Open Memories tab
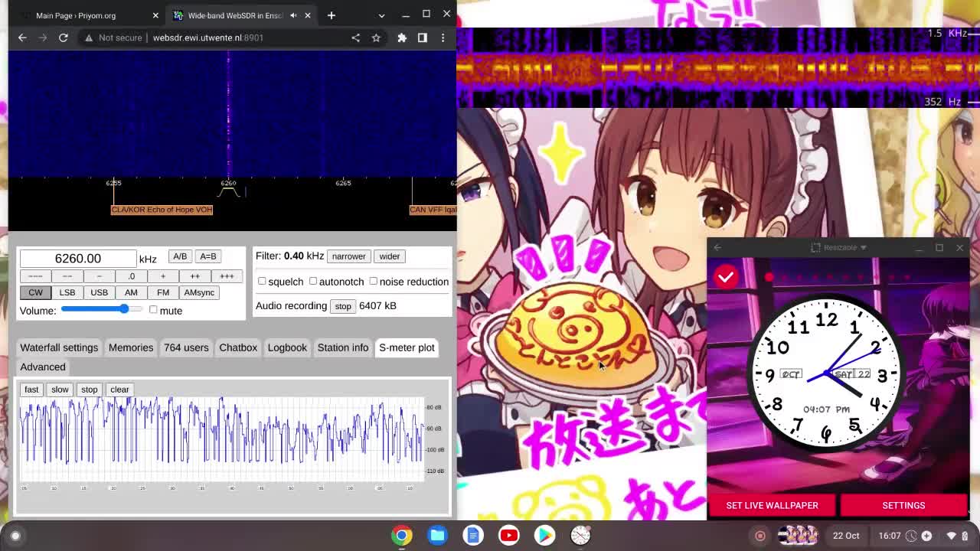Image resolution: width=980 pixels, height=551 pixels. [131, 347]
